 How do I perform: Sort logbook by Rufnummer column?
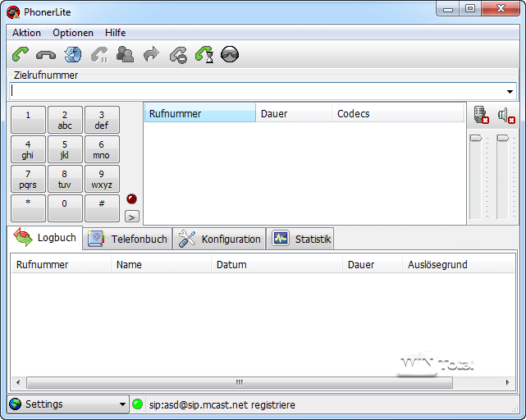(61, 264)
